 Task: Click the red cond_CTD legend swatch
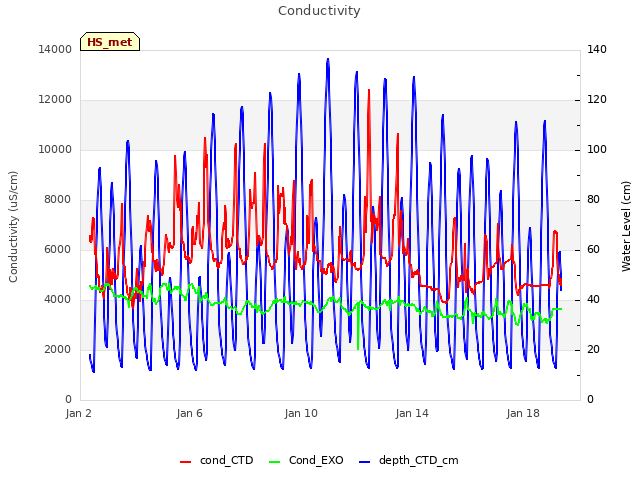click(185, 462)
